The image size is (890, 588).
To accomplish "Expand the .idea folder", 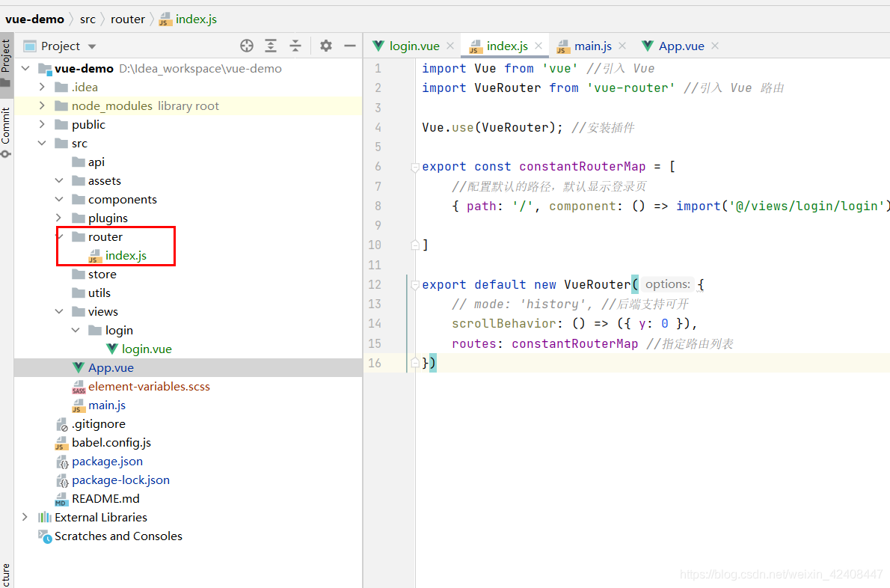I will click(42, 87).
